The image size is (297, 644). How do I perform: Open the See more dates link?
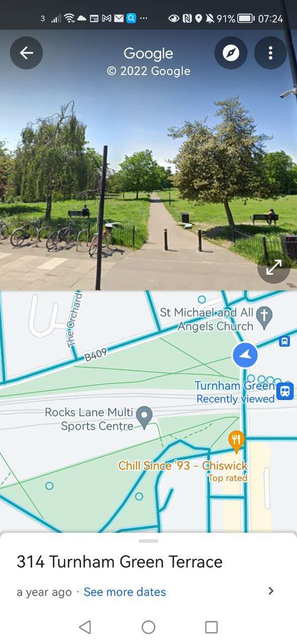pyautogui.click(x=124, y=592)
